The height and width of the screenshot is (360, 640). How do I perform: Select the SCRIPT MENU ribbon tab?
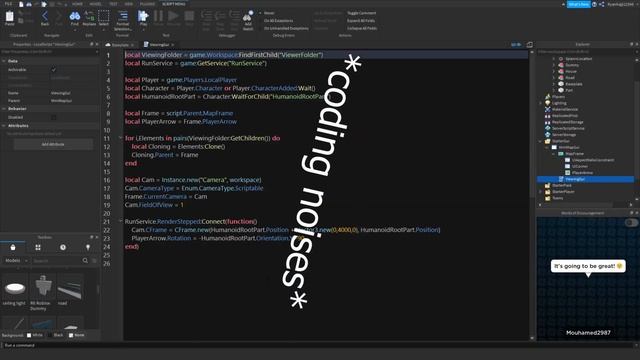pos(174,4)
